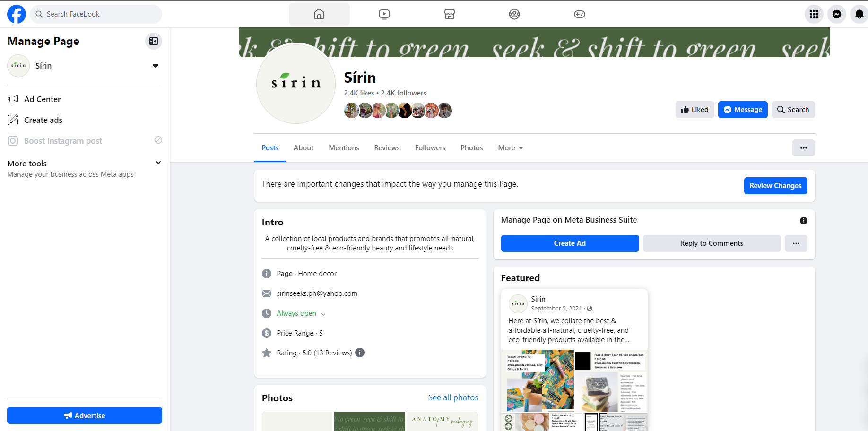Open the Gaming icon in top bar

(580, 14)
